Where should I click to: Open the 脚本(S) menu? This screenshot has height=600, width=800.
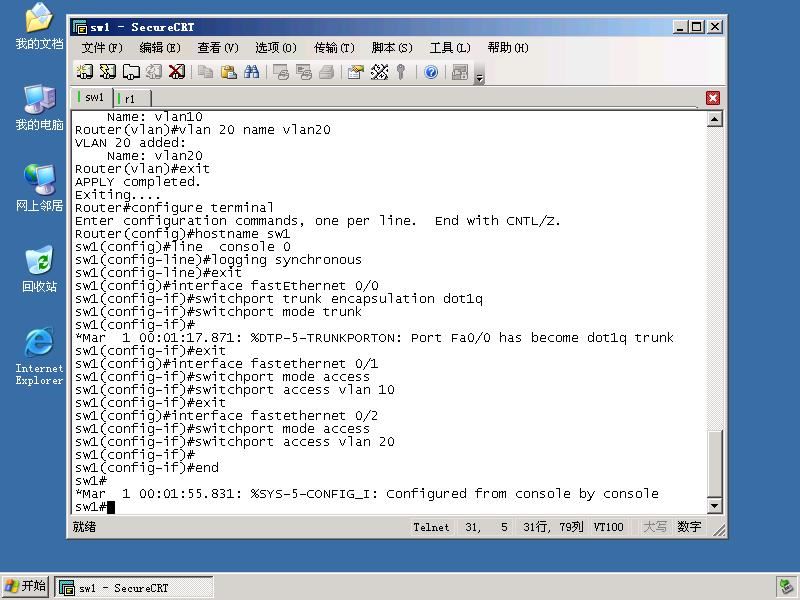point(392,48)
